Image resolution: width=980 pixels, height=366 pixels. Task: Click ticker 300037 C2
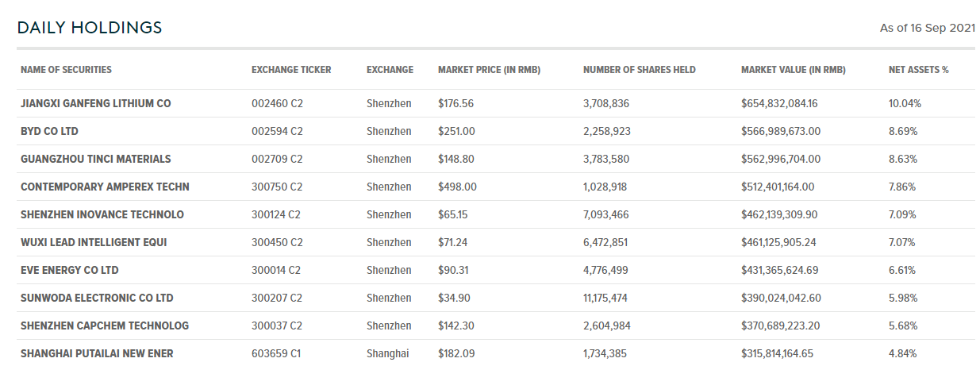click(x=276, y=326)
